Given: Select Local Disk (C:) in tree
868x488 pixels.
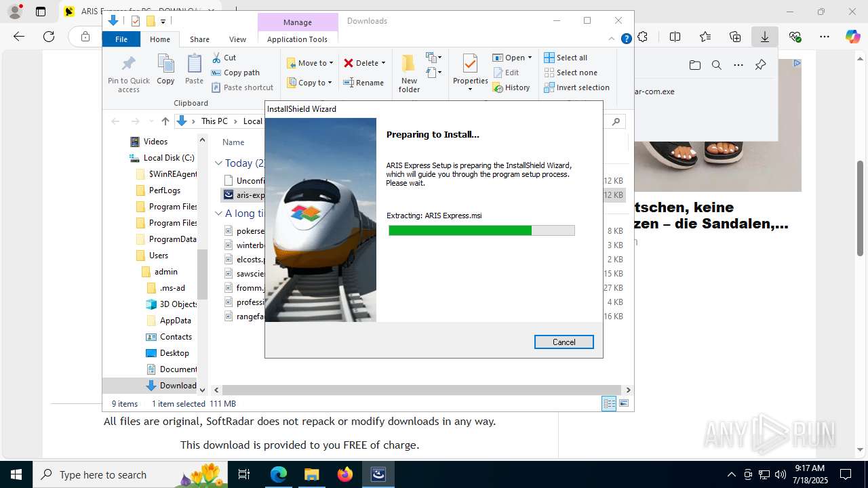Looking at the screenshot, I should click(163, 158).
